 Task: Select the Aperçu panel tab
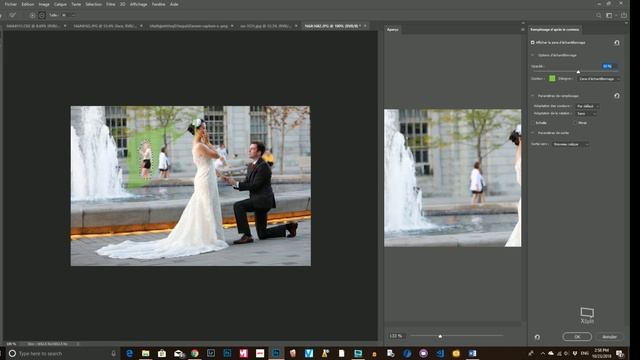[393, 29]
